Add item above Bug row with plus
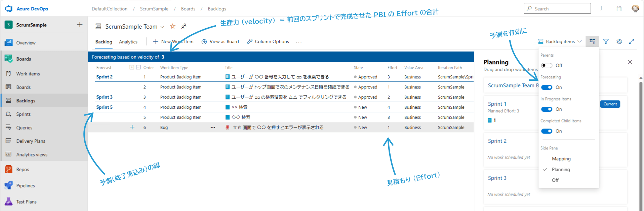This screenshot has width=644, height=211. click(132, 127)
